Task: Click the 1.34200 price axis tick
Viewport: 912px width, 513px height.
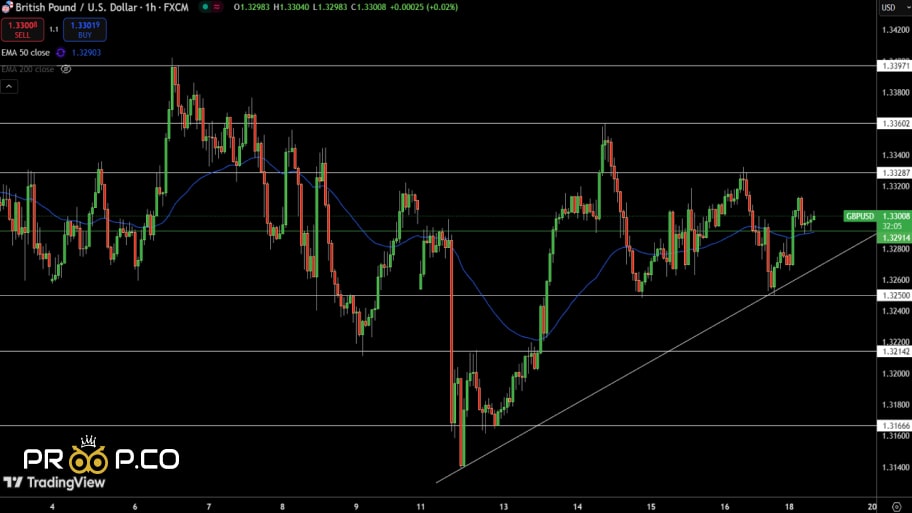Action: (896, 30)
